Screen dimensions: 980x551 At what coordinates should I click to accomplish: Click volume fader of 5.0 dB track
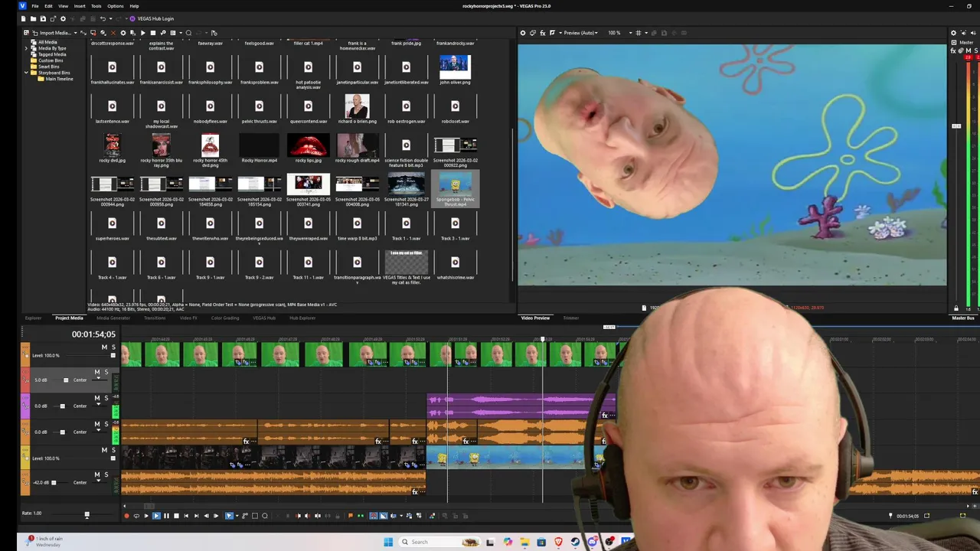(x=66, y=380)
